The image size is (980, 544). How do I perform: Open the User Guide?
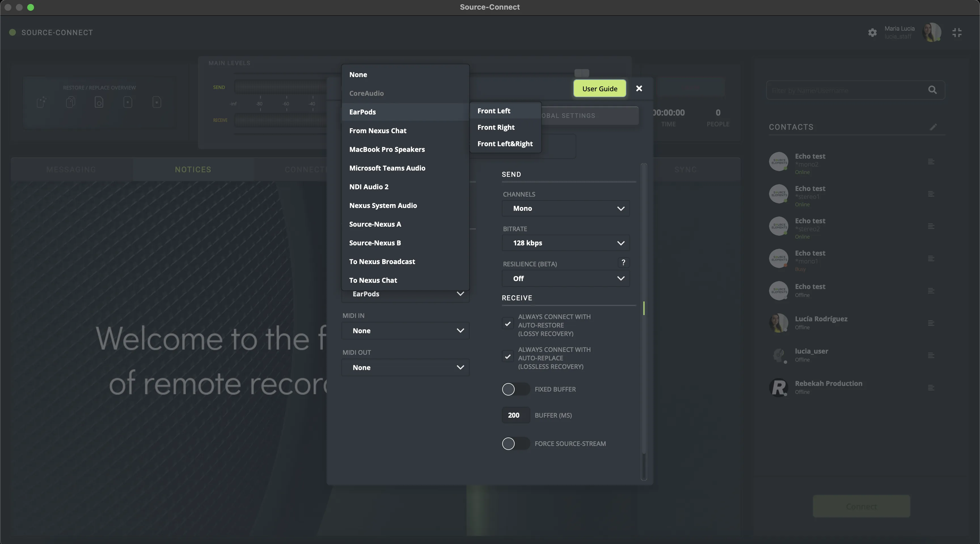(x=599, y=89)
